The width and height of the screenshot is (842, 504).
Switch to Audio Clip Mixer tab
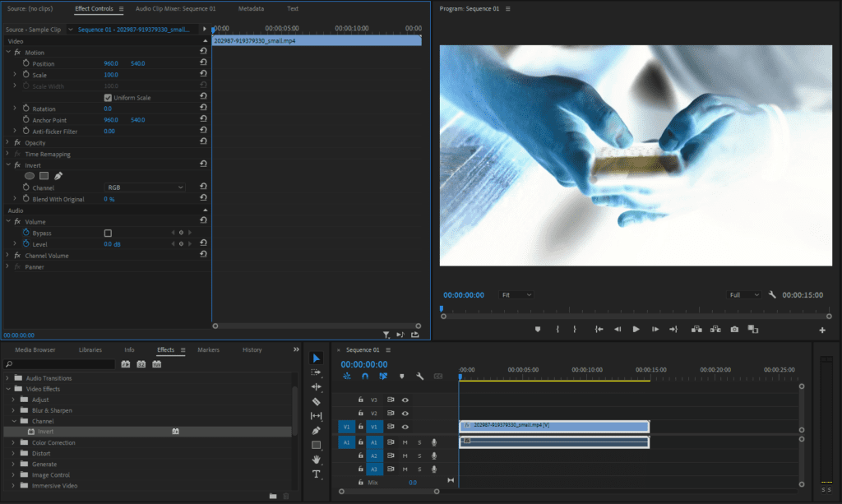tap(176, 8)
